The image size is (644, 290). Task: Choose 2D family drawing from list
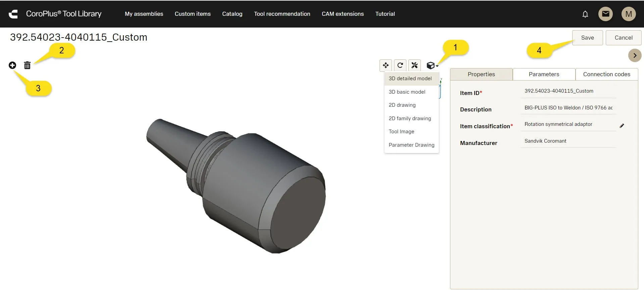(410, 118)
